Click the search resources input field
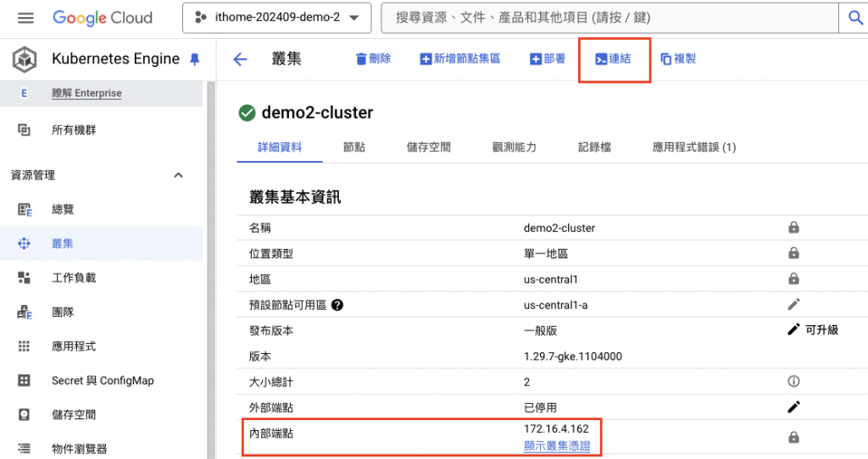 [609, 18]
